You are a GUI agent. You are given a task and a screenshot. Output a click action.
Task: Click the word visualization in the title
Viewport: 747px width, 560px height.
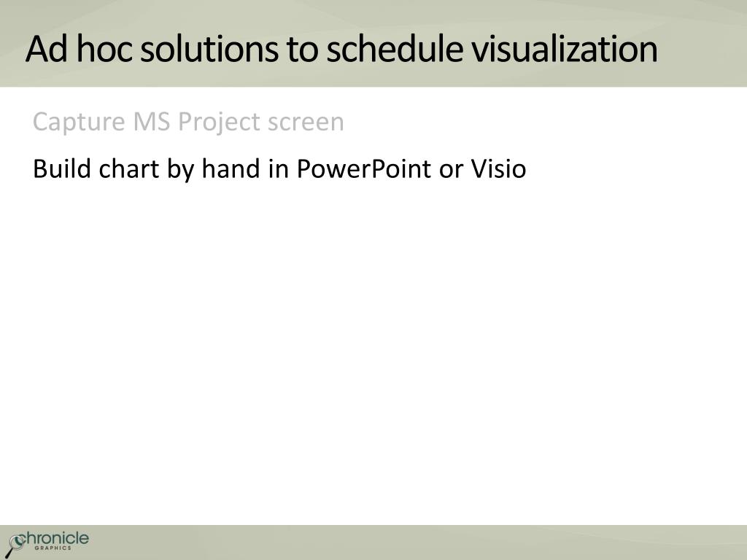tap(565, 48)
